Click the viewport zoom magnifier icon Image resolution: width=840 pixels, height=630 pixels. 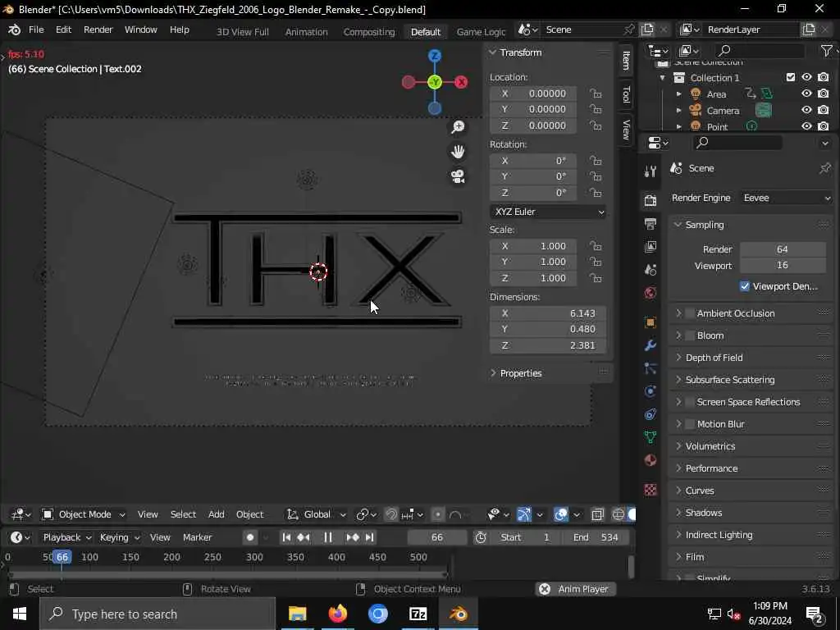click(x=458, y=127)
